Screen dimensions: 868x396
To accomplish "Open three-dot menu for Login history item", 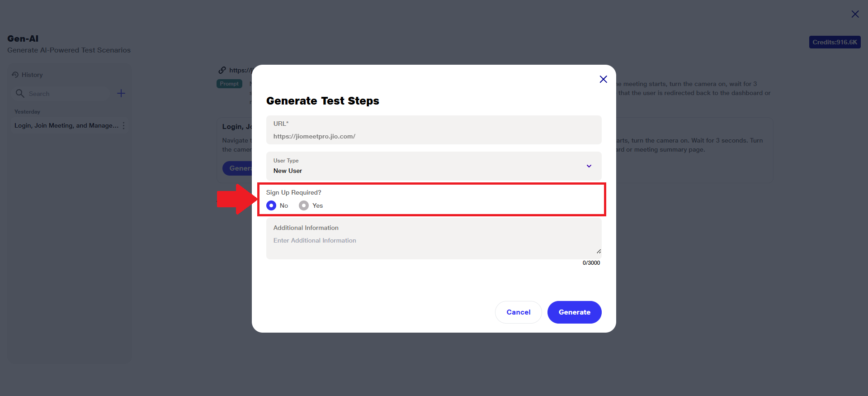I will [x=124, y=125].
